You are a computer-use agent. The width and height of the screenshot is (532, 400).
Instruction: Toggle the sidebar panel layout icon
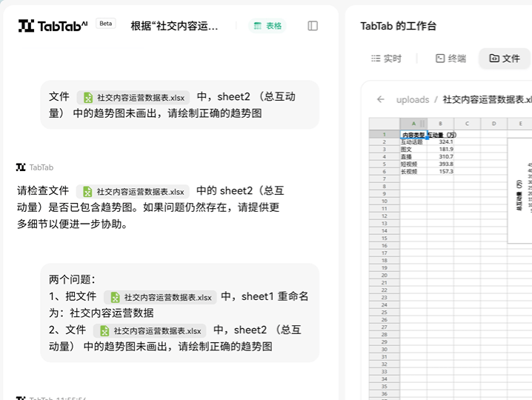(x=313, y=26)
